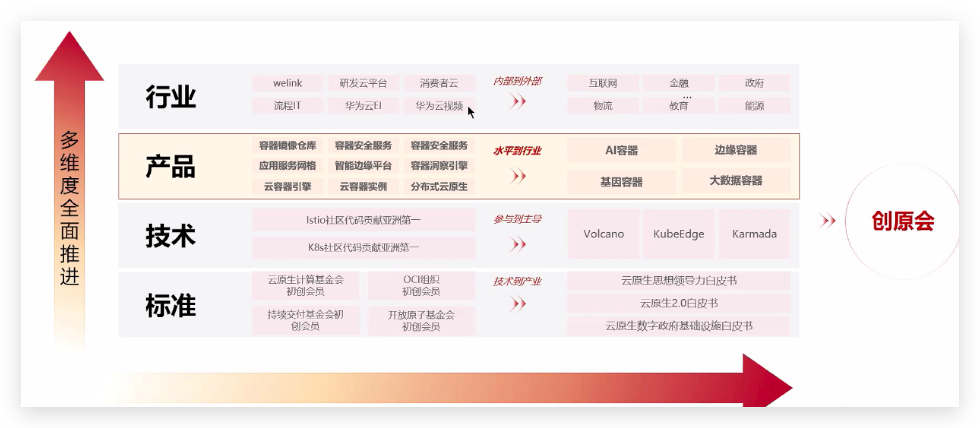The width and height of the screenshot is (980, 428).
Task: Click the OCI组织初创会员 box
Action: [421, 285]
